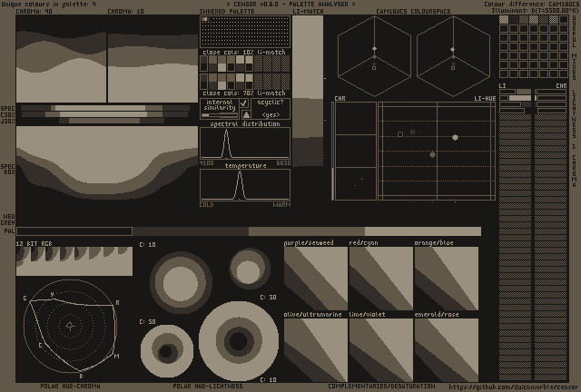Click the spectral distribution graph

[x=245, y=143]
